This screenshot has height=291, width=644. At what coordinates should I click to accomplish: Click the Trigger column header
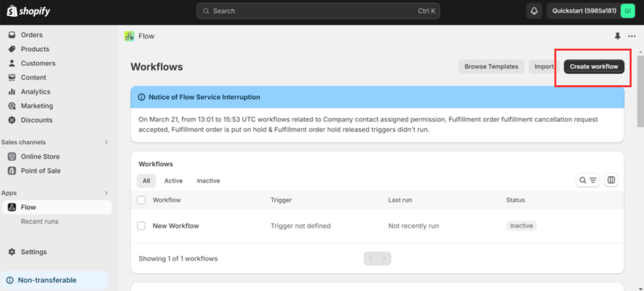(281, 200)
